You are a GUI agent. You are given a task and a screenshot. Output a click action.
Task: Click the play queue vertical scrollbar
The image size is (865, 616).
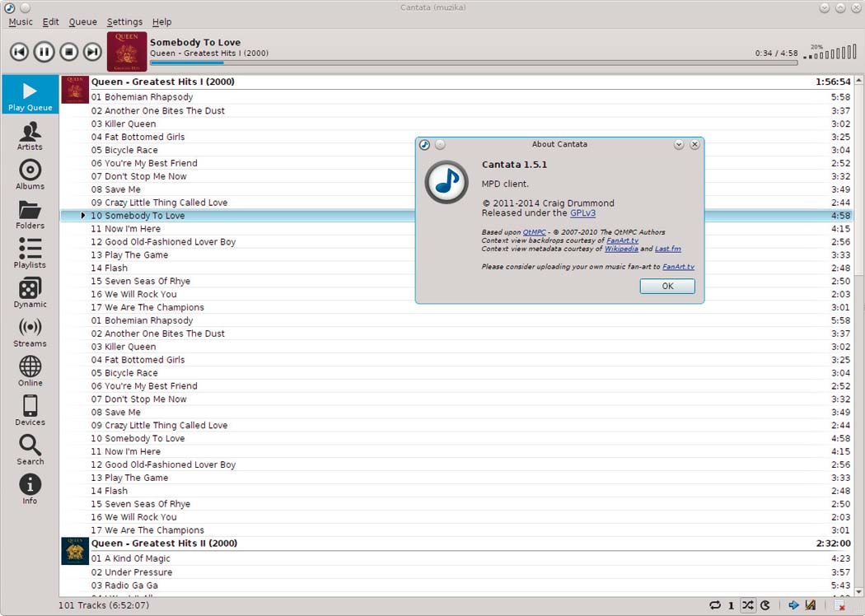click(x=858, y=336)
